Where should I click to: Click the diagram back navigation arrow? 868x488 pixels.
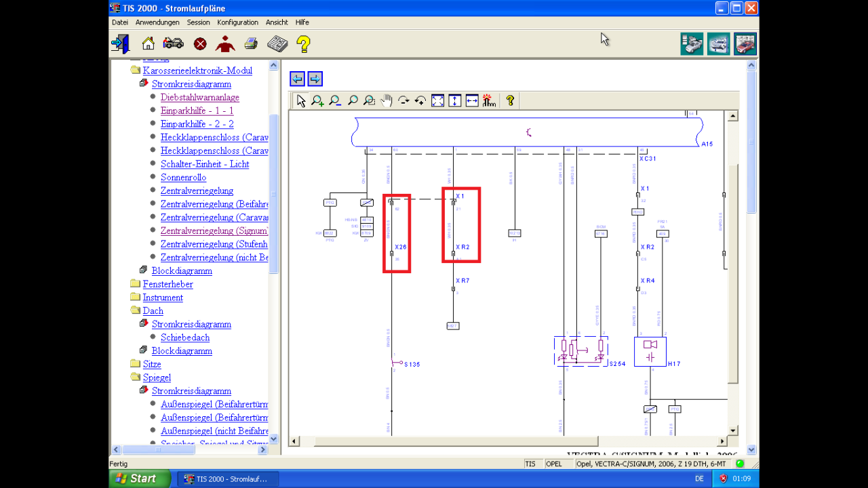(297, 79)
